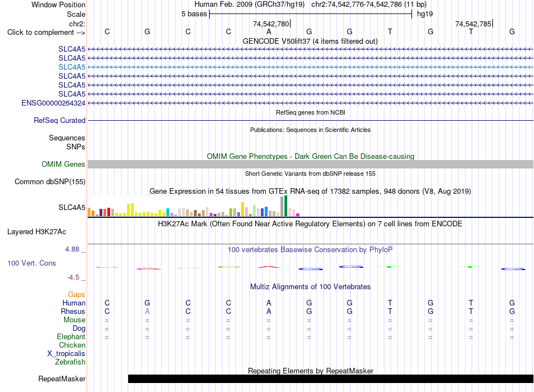This screenshot has width=534, height=392.
Task: Click the black RepeatMasker element bar
Action: (331, 379)
